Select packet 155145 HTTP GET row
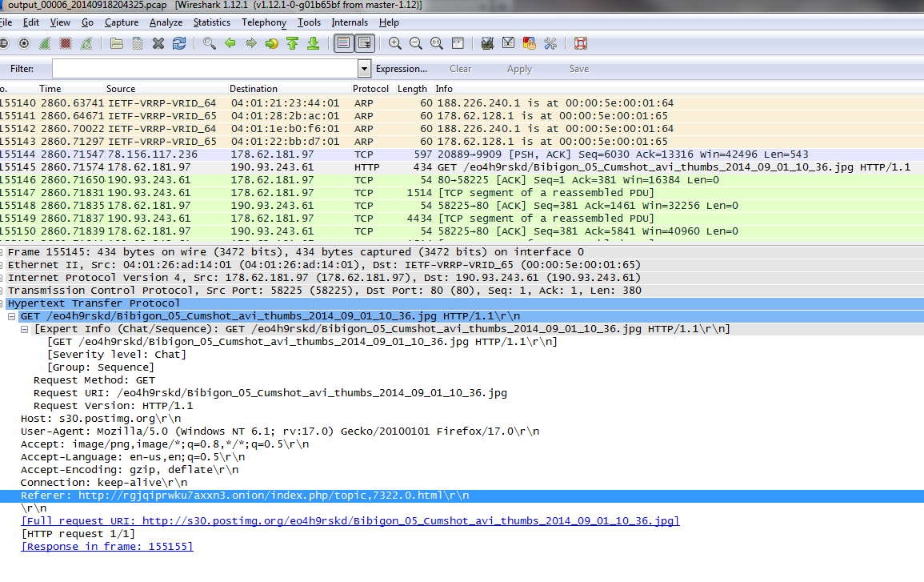924x582 pixels. (x=462, y=167)
